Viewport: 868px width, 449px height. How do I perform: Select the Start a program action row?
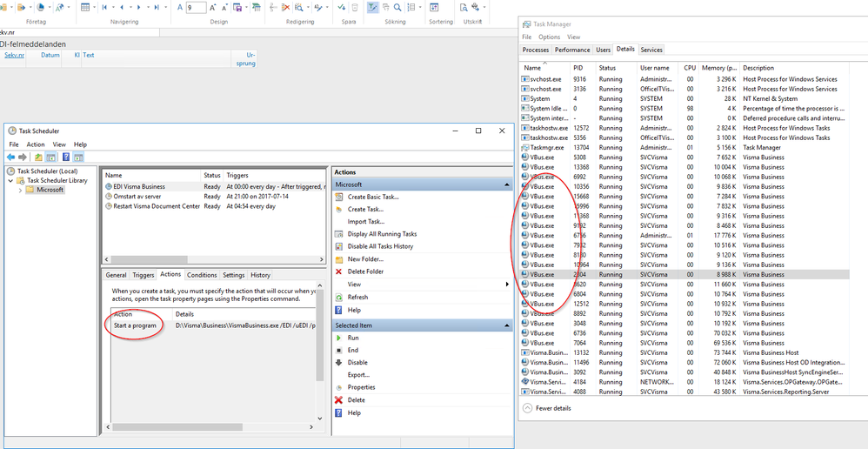coord(213,325)
